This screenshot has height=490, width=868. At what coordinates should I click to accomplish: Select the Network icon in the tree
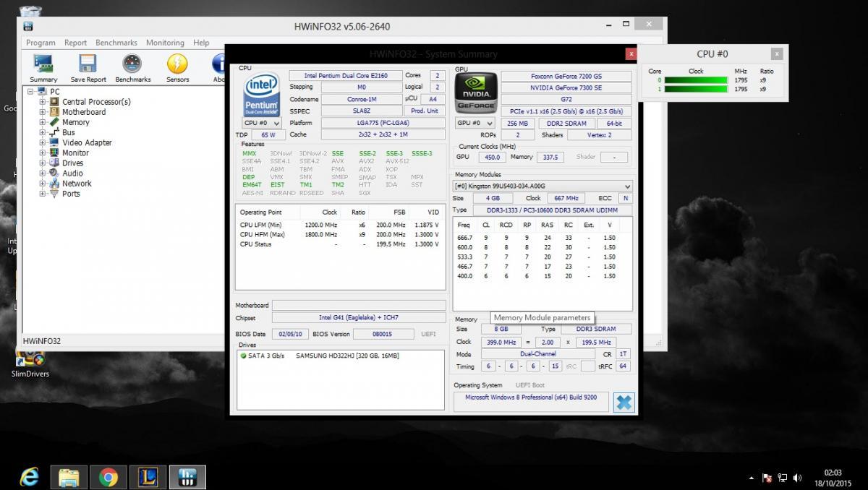[x=54, y=184]
